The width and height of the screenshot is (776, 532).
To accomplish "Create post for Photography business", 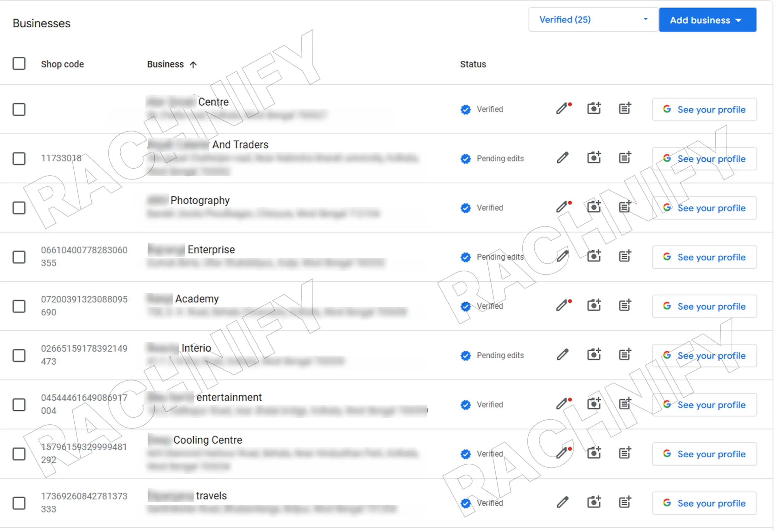I will 625,207.
